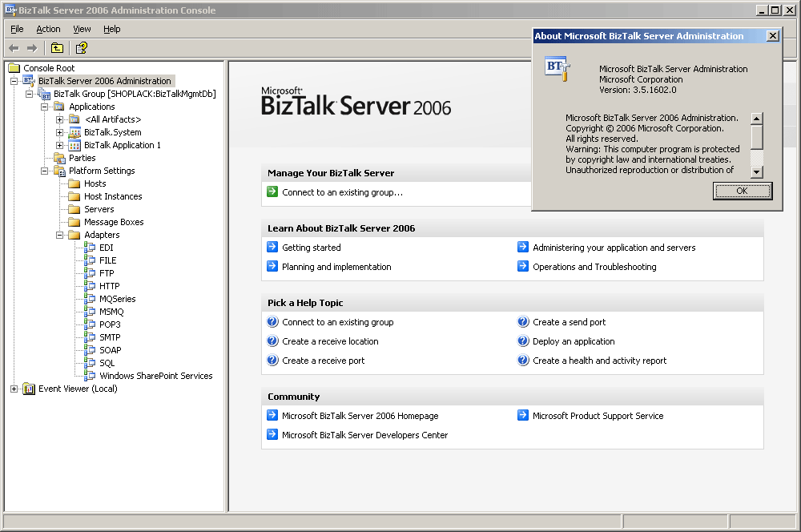Viewport: 801px width, 532px height.
Task: Click the Applications node icon
Action: click(59, 107)
